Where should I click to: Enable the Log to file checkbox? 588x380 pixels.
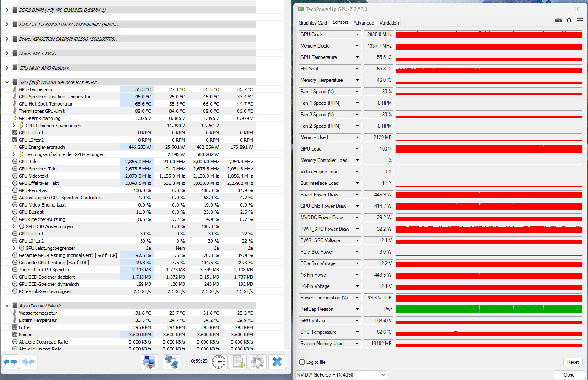(x=302, y=362)
